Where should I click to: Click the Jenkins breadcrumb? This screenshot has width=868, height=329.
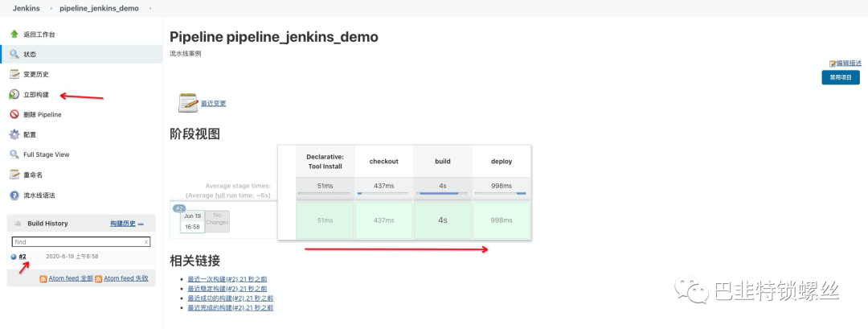(x=26, y=8)
